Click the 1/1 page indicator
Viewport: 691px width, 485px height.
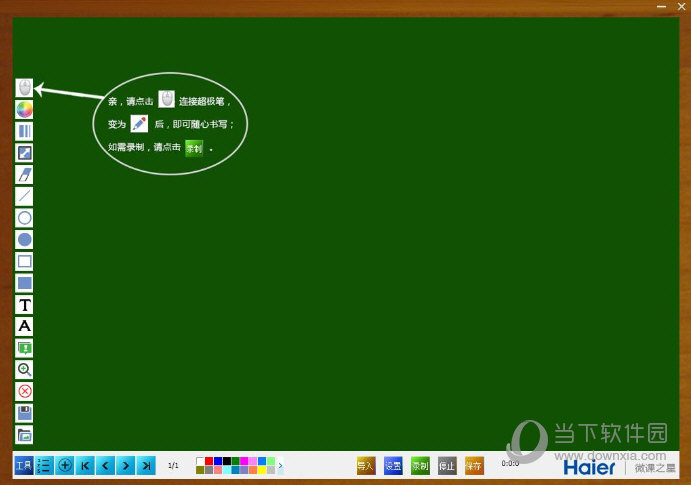173,465
